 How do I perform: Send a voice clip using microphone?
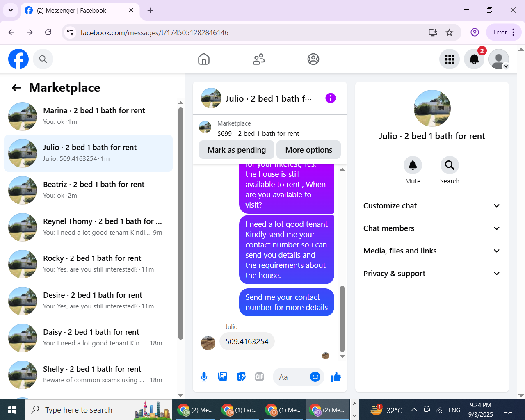click(x=204, y=377)
